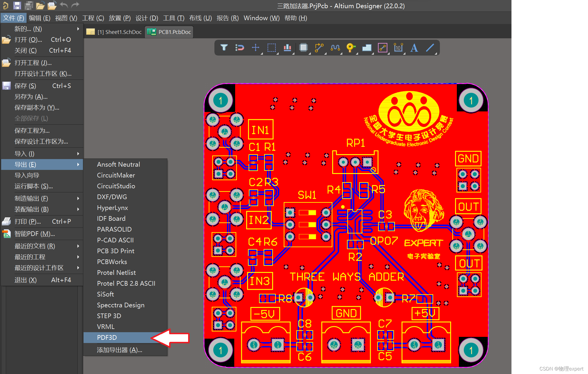
Task: Expand the 最近的设计工作区 submenu arrow
Action: click(x=78, y=268)
